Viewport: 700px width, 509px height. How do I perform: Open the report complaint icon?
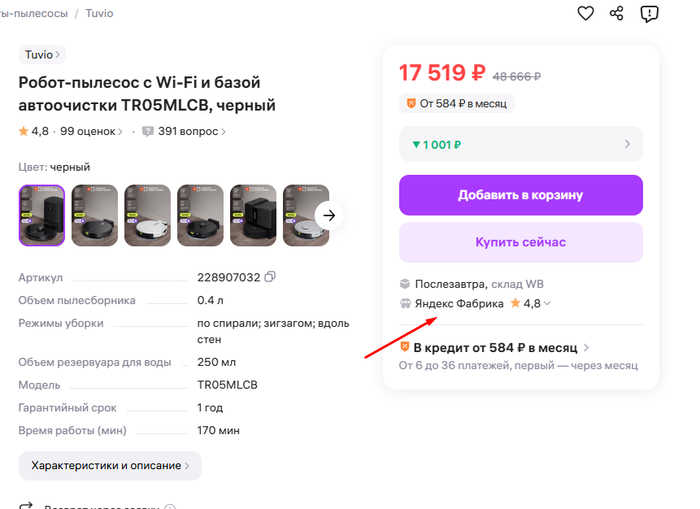click(x=650, y=14)
